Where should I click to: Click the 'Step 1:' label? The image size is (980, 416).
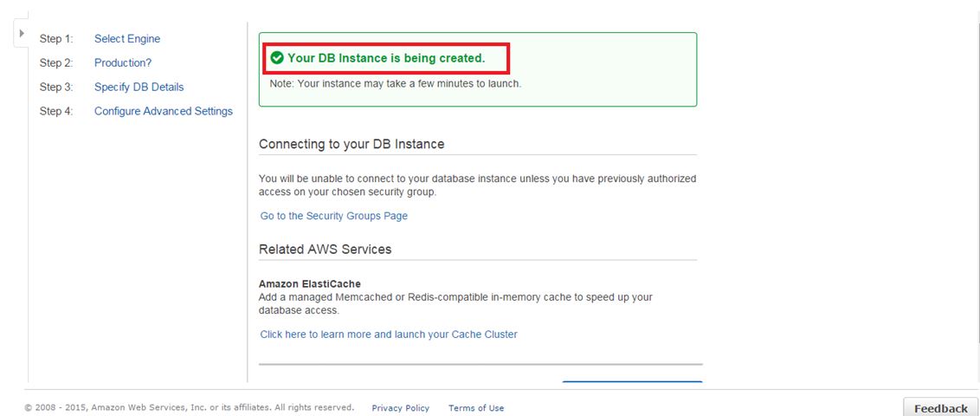click(x=56, y=39)
